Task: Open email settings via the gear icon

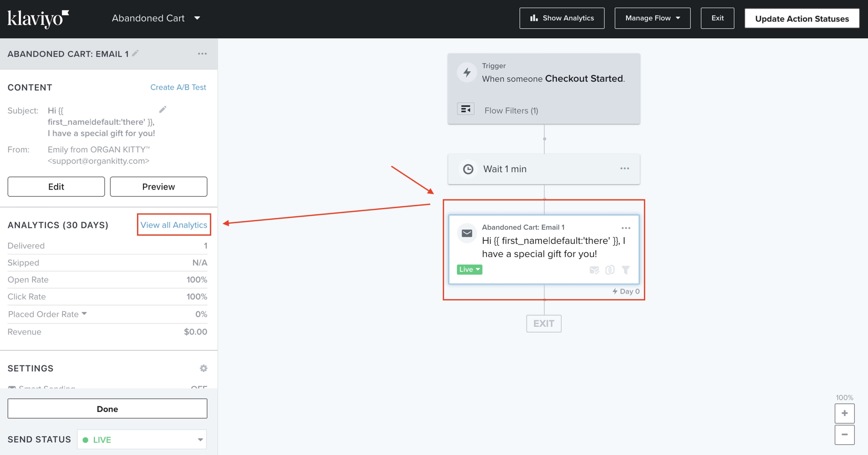Action: point(203,368)
